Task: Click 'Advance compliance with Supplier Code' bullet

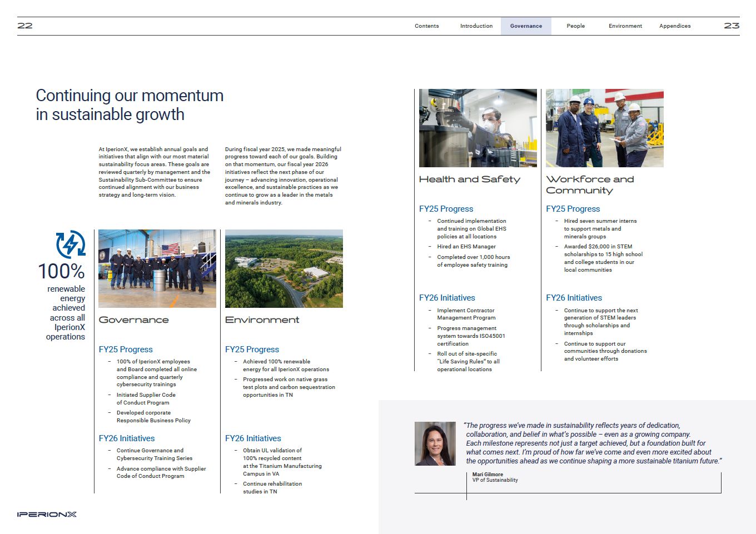Action: click(161, 472)
